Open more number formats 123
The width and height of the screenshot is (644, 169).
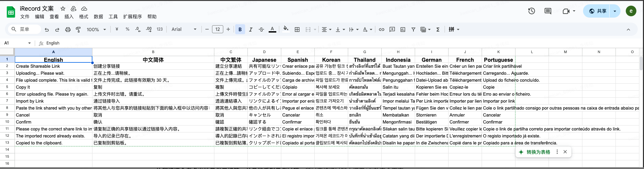pos(160,29)
